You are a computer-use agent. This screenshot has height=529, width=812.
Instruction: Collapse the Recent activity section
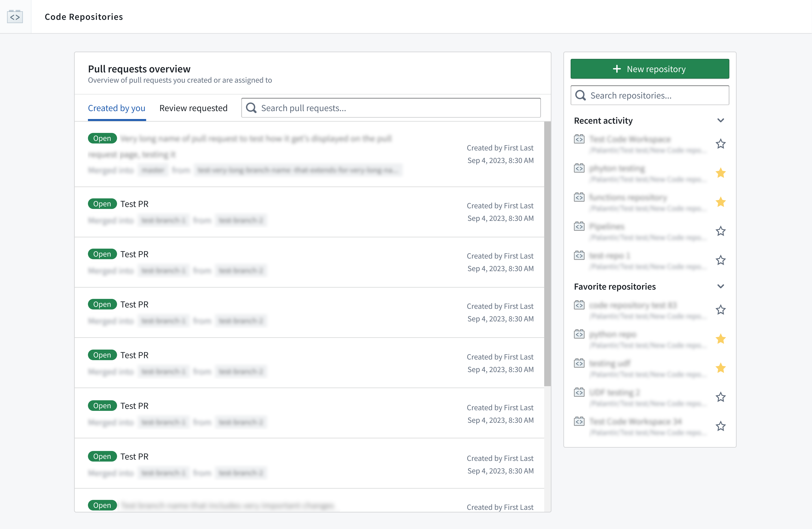[x=721, y=121]
